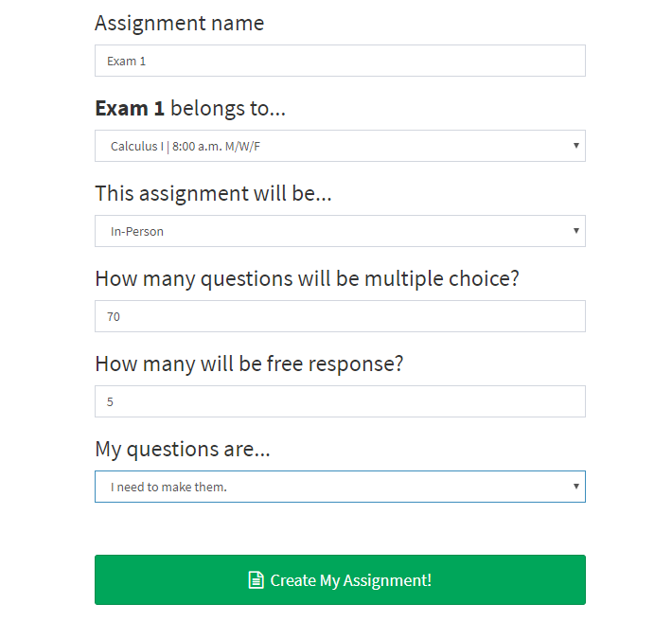Viewport: 672px width, 621px height.
Task: Click 'How many will be free response?' label
Action: point(249,364)
